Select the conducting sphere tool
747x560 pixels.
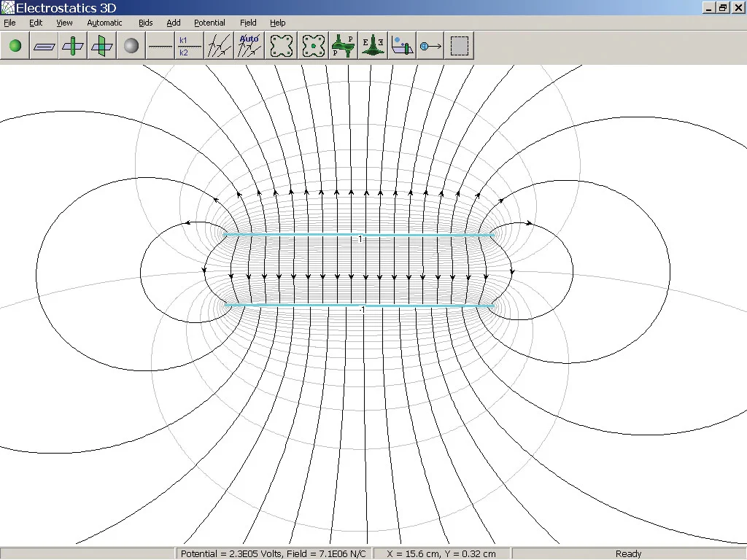click(130, 45)
